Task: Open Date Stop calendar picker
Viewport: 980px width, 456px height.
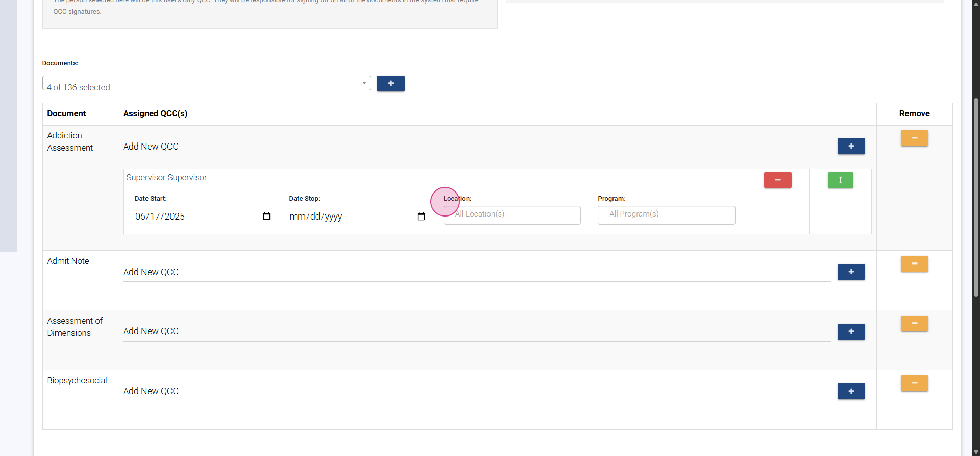Action: [x=421, y=217]
